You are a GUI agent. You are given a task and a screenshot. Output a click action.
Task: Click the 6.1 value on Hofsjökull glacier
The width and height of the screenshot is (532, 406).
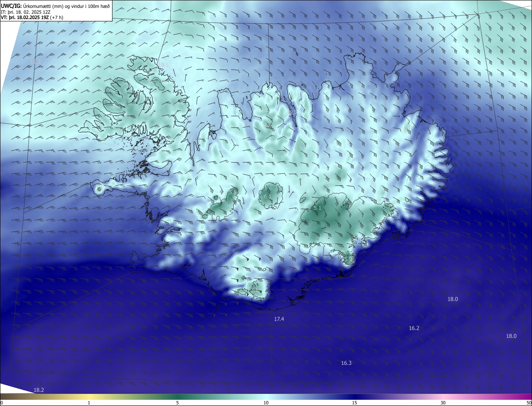click(268, 197)
